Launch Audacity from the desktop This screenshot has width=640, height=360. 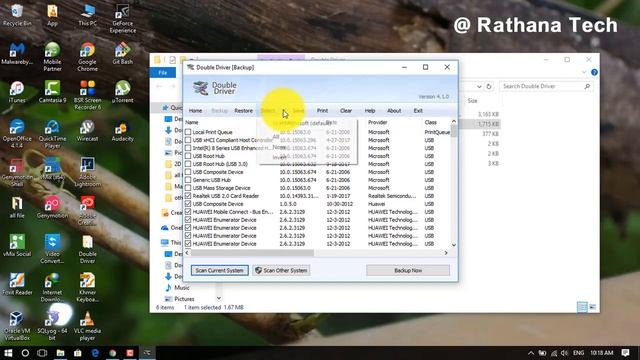pos(122,130)
